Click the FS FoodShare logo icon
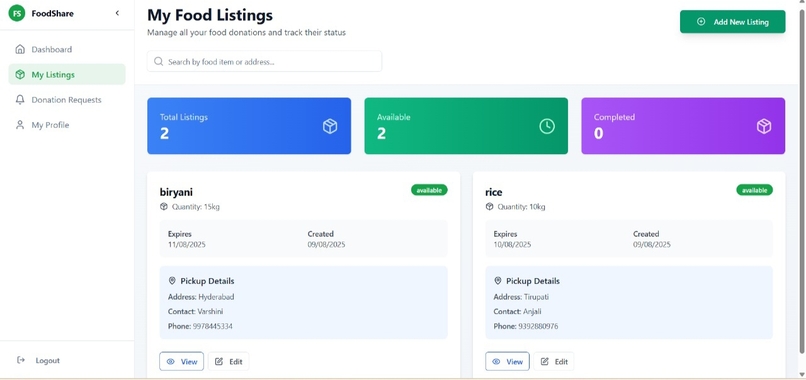Image resolution: width=806 pixels, height=380 pixels. 17,13
